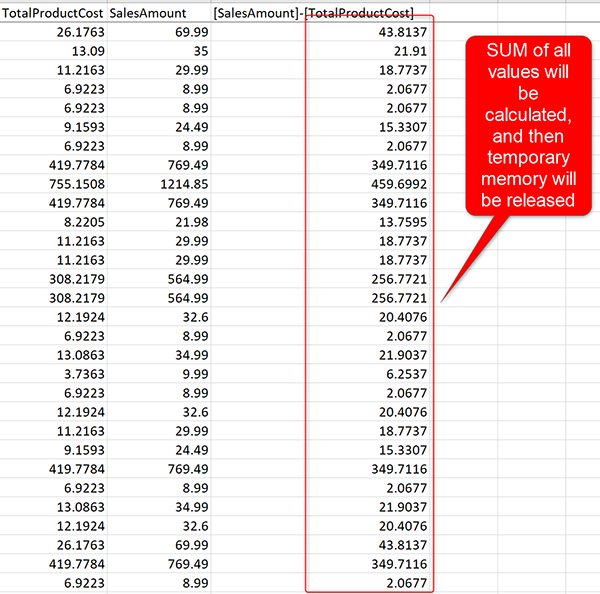The height and width of the screenshot is (594, 600).
Task: Select the cell containing 13.09
Action: pos(53,51)
